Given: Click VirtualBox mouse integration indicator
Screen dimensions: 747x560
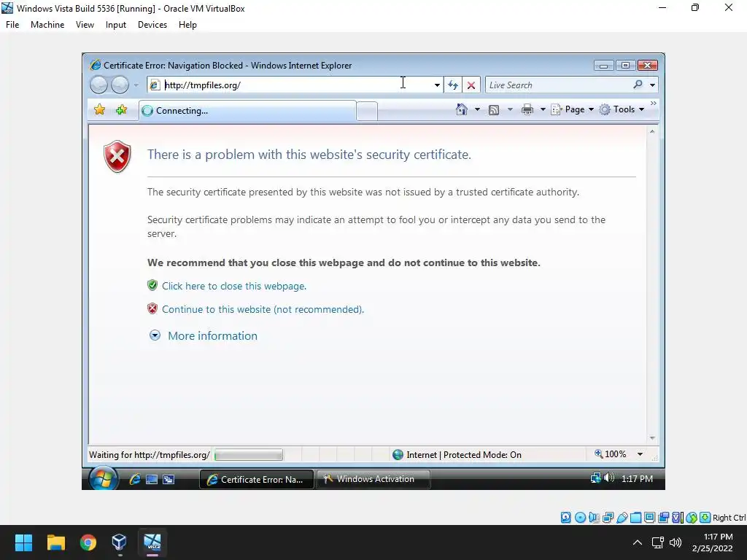Looking at the screenshot, I should tap(692, 518).
